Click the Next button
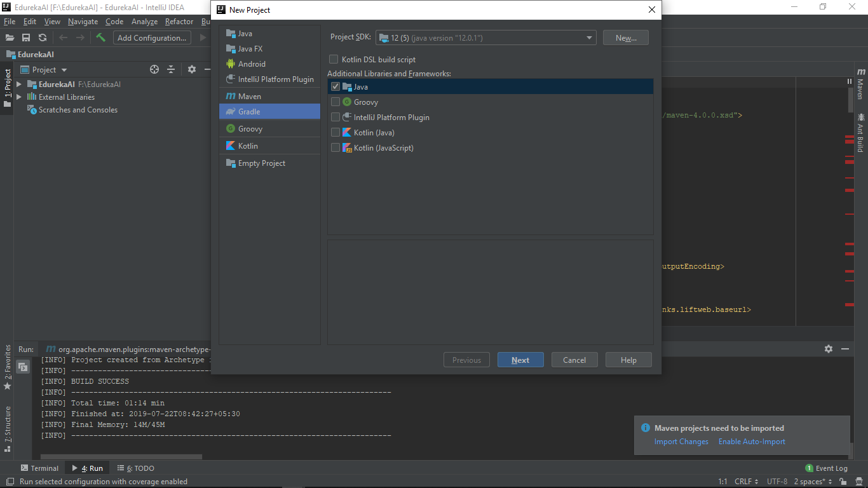This screenshot has height=488, width=868. pyautogui.click(x=520, y=360)
